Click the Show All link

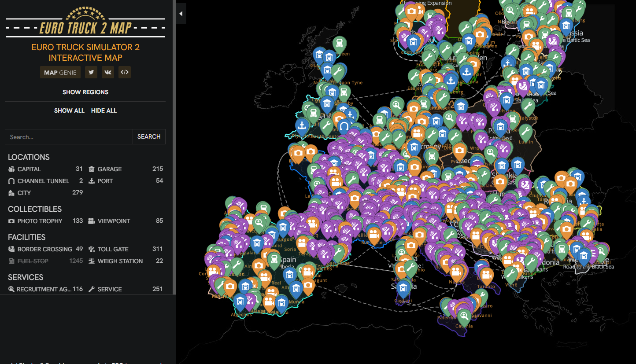(69, 110)
